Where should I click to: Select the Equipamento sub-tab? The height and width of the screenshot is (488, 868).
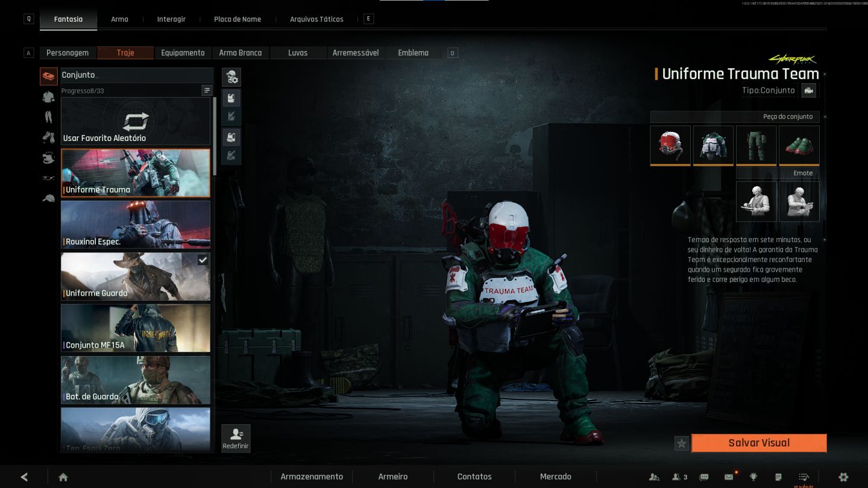183,53
